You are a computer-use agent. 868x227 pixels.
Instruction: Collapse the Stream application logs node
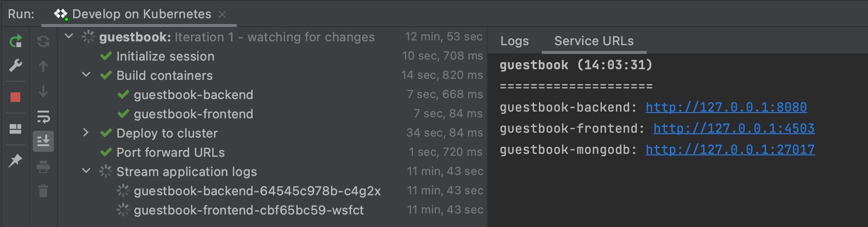(x=87, y=171)
